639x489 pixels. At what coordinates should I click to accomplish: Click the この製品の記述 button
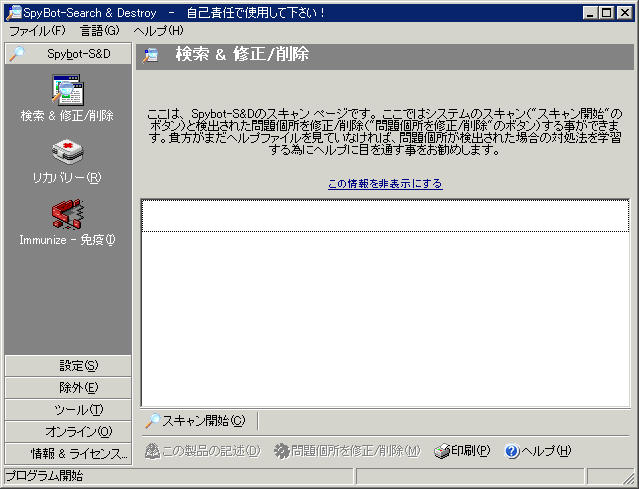click(x=203, y=451)
